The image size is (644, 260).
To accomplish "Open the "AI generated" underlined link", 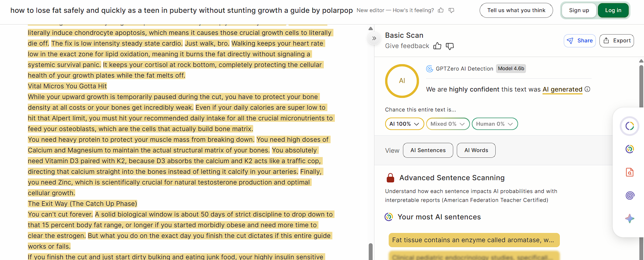I will [x=562, y=89].
